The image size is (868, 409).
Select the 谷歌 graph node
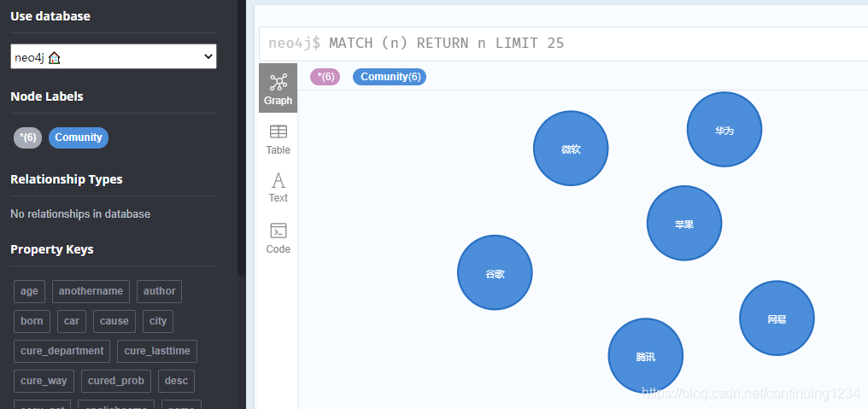pos(495,273)
